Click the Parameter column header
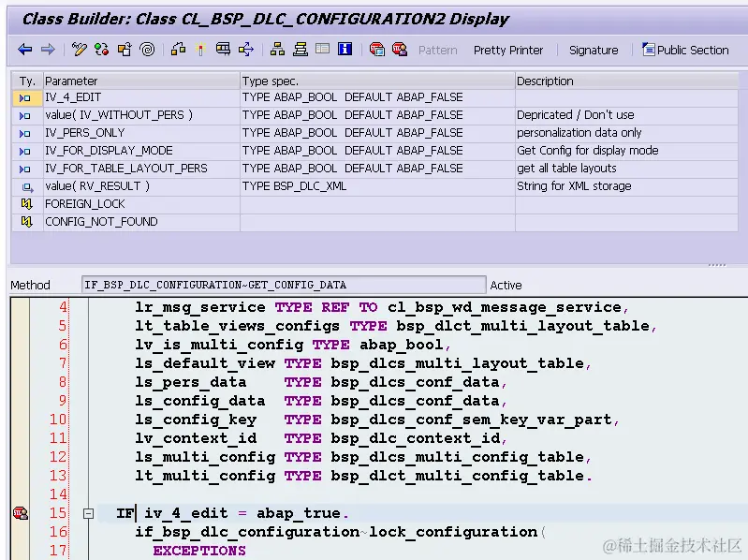 [x=141, y=81]
